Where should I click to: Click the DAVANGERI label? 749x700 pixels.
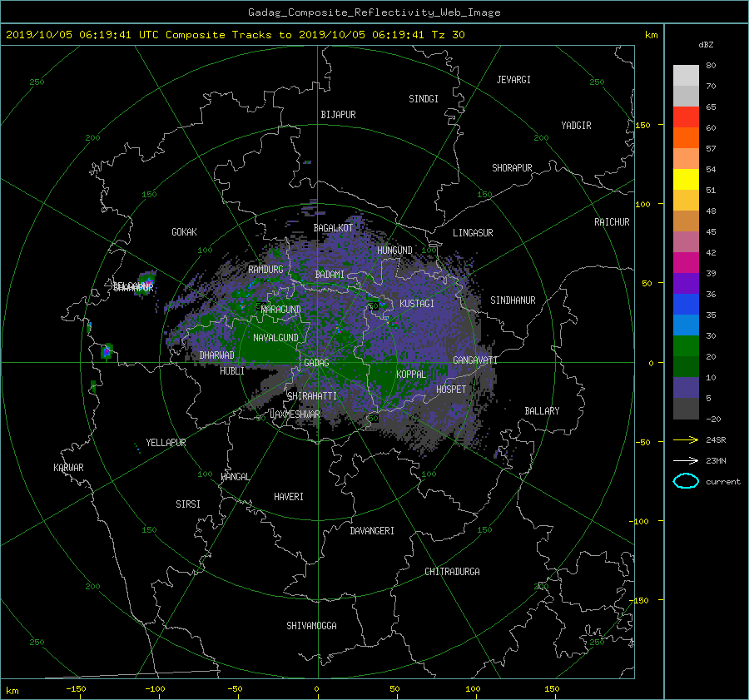pos(372,531)
